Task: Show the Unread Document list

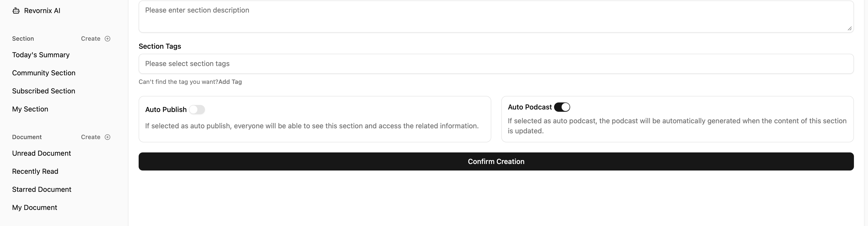Action: coord(41,153)
